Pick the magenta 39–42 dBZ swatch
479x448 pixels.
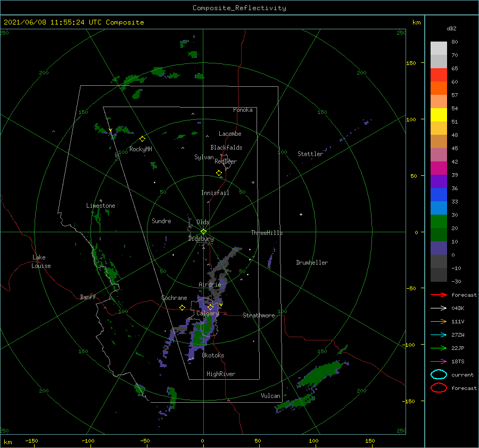(439, 168)
